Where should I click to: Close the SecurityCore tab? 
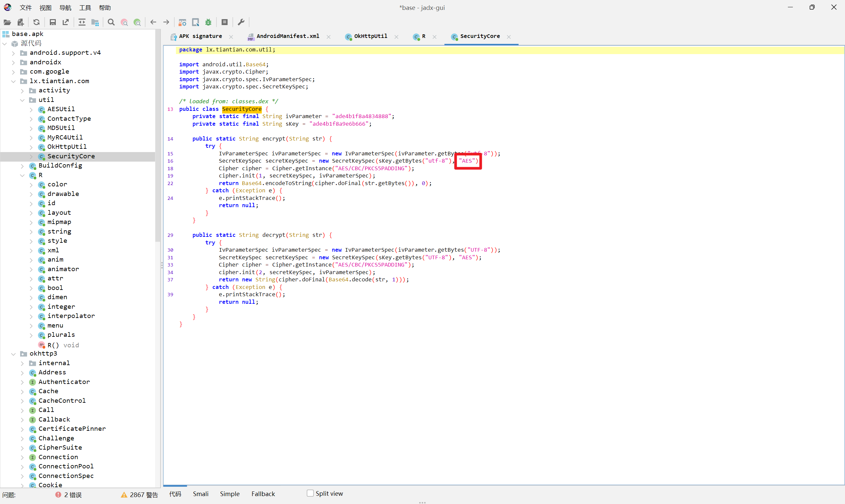tap(509, 37)
